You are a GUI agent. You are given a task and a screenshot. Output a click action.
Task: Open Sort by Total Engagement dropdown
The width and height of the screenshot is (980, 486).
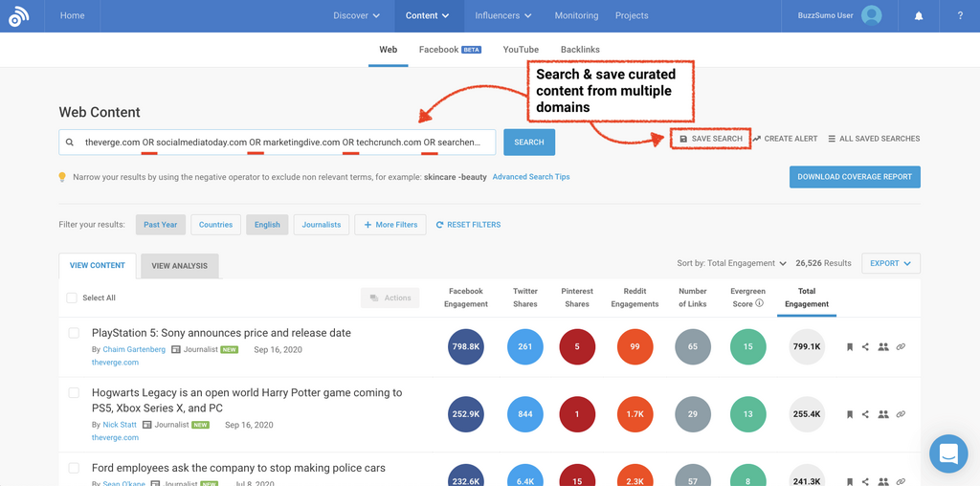tap(732, 263)
